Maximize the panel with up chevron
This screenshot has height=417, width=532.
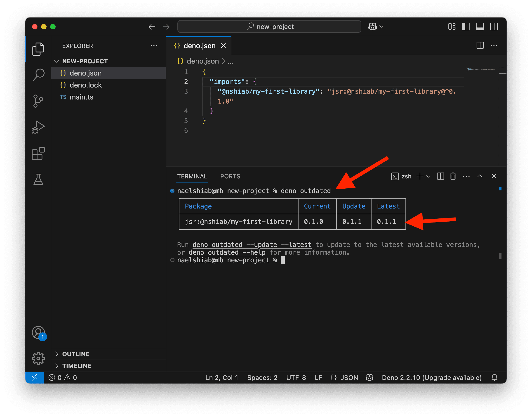480,176
